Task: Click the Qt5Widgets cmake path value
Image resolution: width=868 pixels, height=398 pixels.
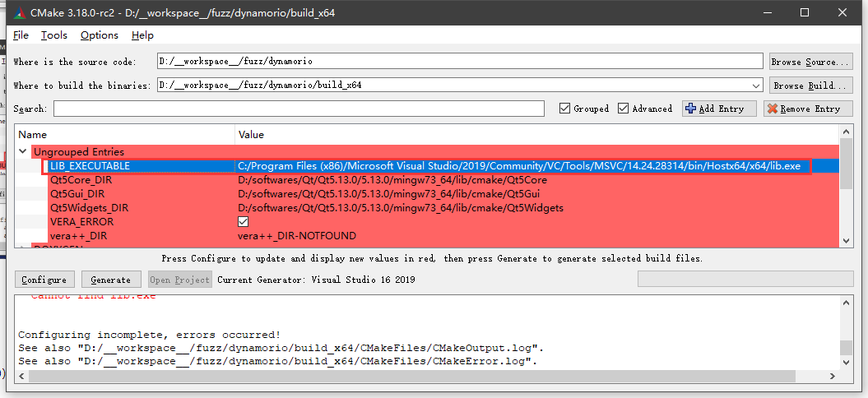Action: [x=400, y=208]
